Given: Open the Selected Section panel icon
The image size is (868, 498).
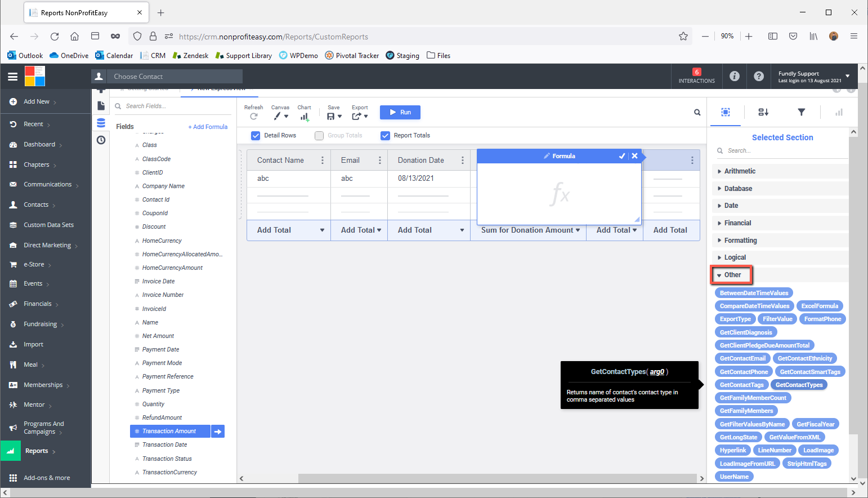Looking at the screenshot, I should (726, 112).
